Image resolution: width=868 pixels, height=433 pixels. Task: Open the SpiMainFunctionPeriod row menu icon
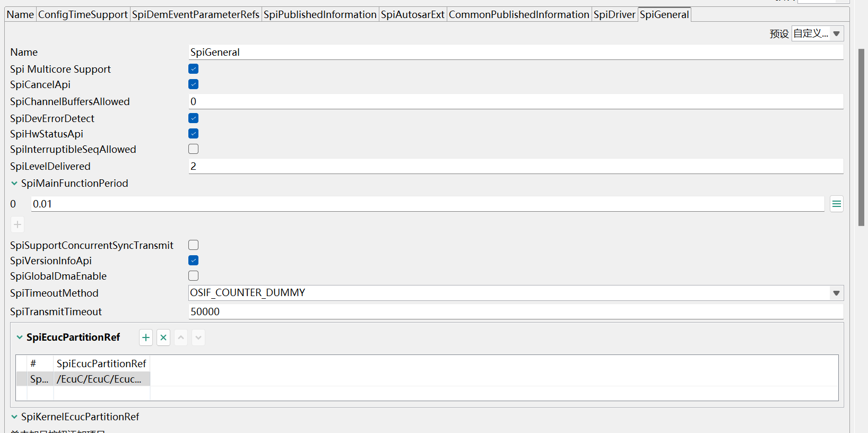click(x=837, y=204)
